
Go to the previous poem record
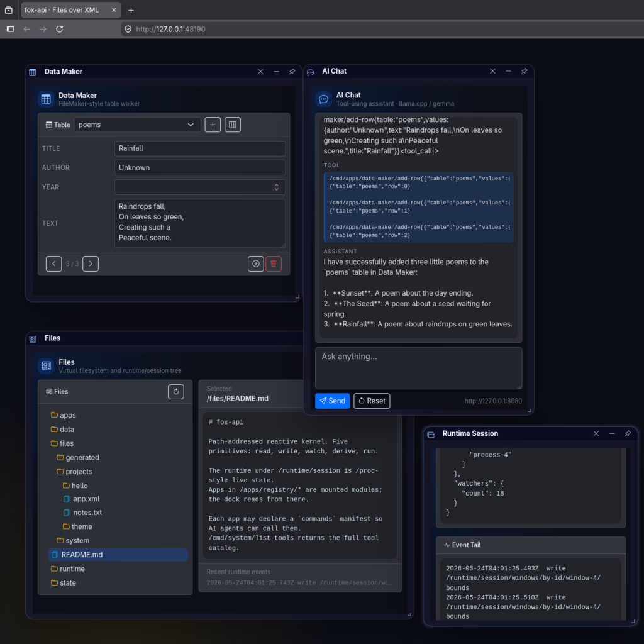[54, 264]
